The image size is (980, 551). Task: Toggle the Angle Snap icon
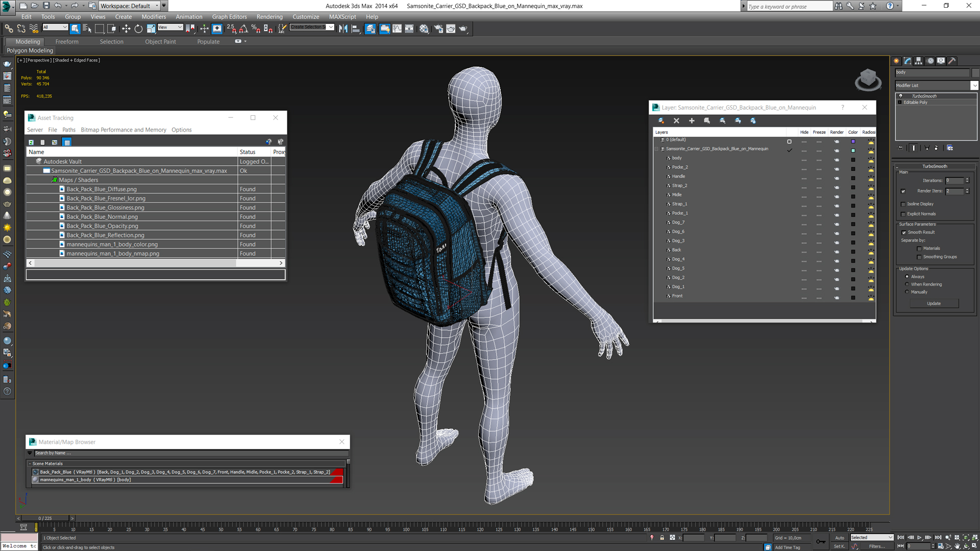click(243, 29)
